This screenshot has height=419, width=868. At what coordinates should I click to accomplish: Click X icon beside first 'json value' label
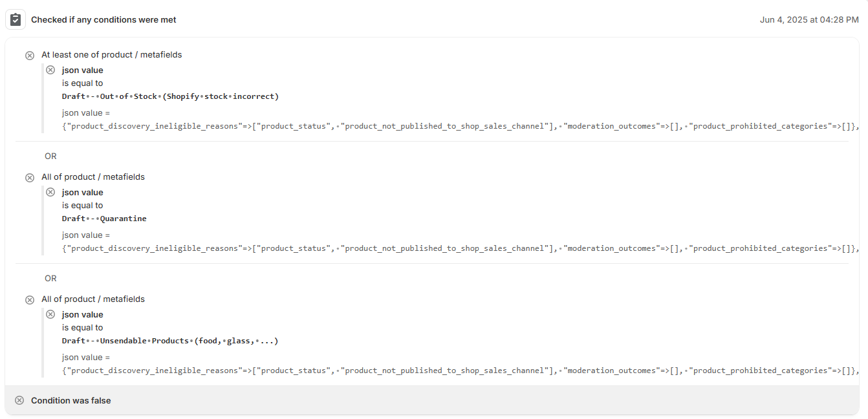coord(50,70)
